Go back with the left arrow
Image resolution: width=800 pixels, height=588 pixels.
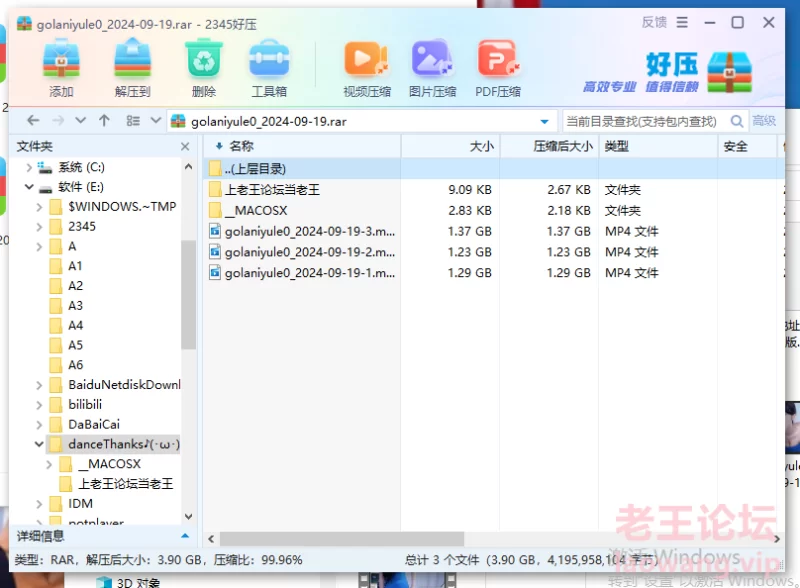tap(33, 121)
